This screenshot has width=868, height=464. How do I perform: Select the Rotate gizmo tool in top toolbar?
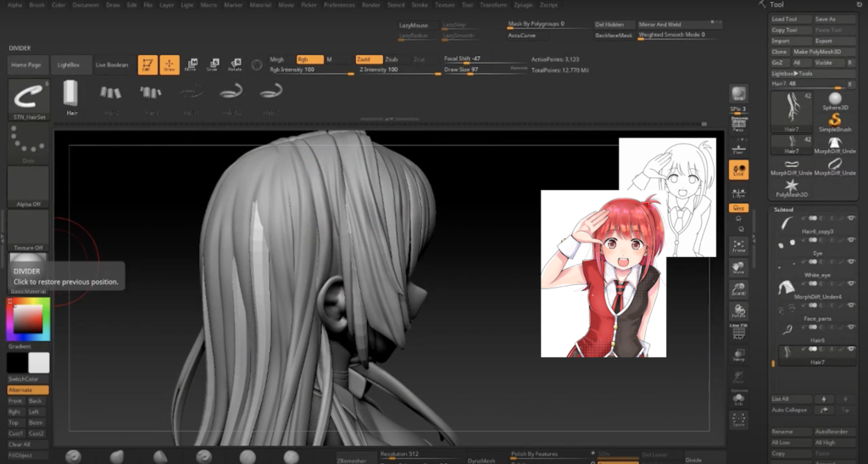(x=235, y=64)
